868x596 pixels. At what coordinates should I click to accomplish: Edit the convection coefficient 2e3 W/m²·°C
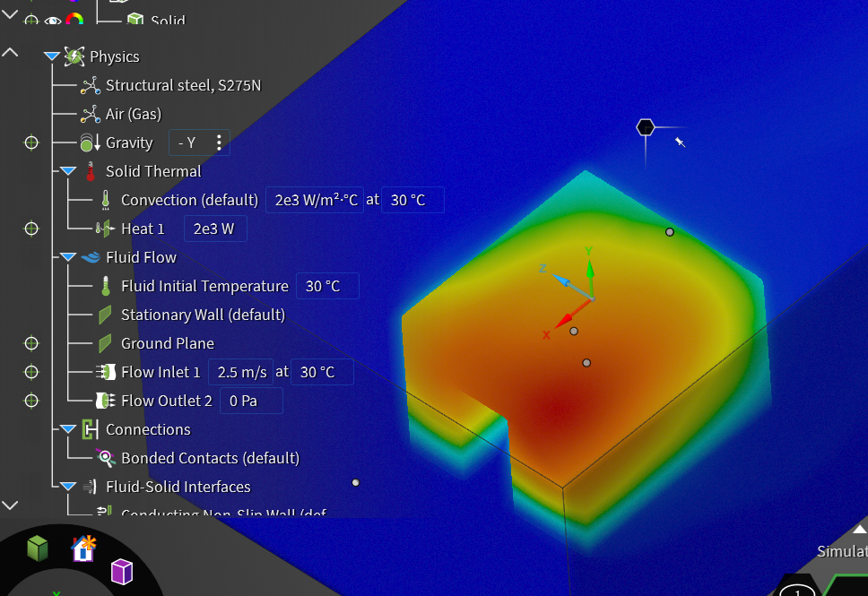pyautogui.click(x=315, y=201)
